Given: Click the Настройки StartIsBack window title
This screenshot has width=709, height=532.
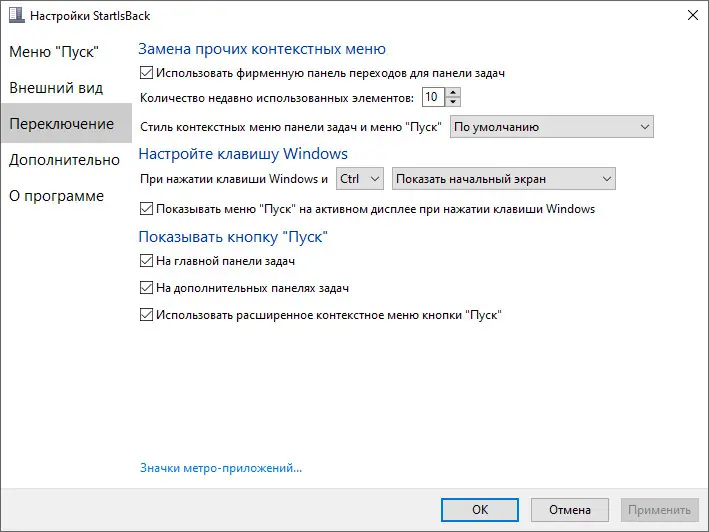Looking at the screenshot, I should (x=90, y=16).
